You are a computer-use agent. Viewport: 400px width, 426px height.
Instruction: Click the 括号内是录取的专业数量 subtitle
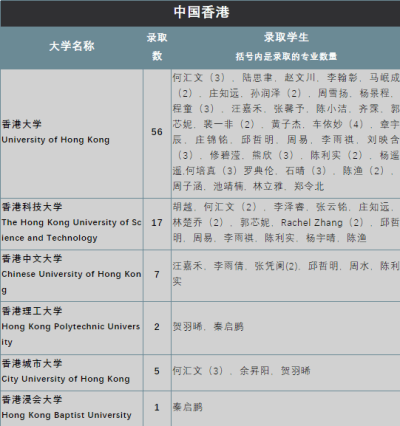286,57
